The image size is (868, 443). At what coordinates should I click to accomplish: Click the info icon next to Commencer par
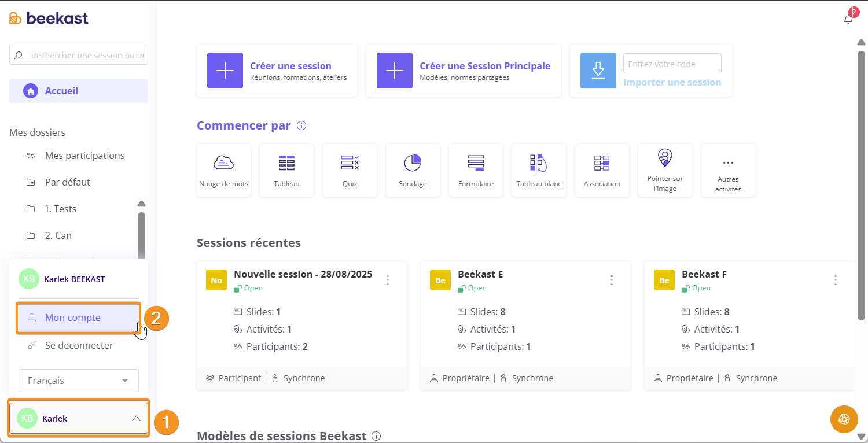tap(301, 125)
